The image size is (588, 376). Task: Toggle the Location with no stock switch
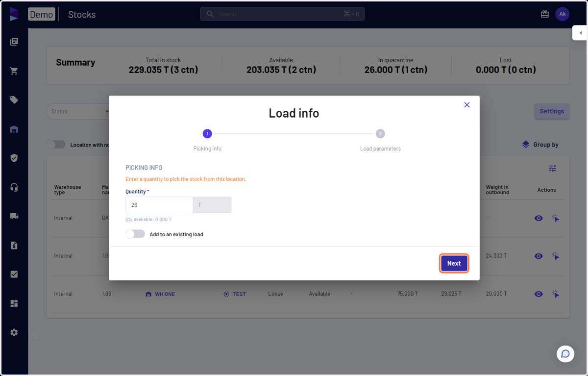pyautogui.click(x=56, y=145)
